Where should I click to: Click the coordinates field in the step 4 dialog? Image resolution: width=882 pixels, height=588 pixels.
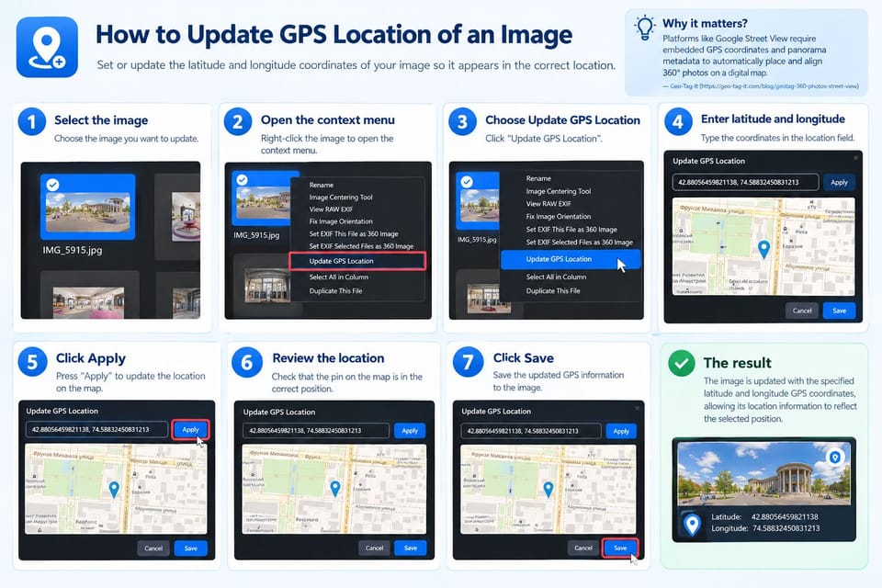pos(745,182)
